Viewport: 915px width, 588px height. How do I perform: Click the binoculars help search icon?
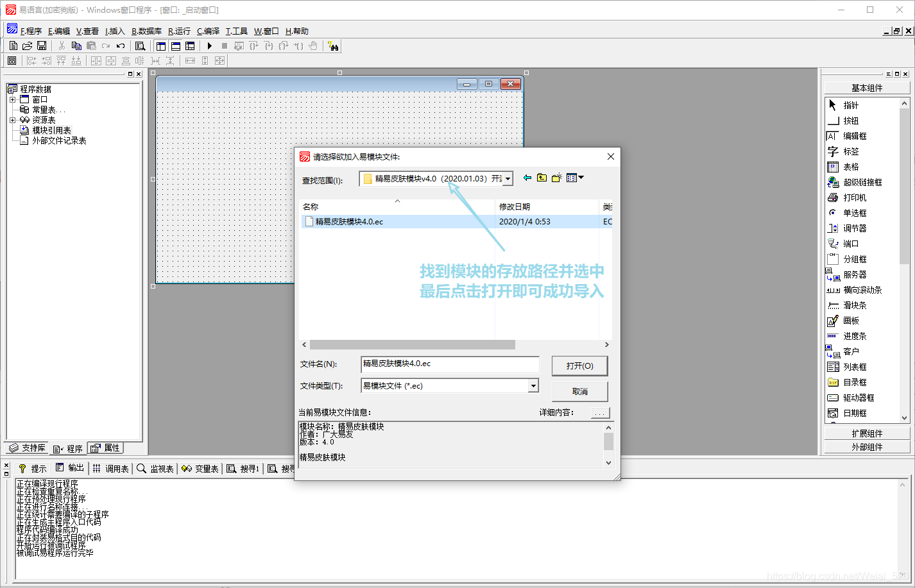click(x=333, y=46)
